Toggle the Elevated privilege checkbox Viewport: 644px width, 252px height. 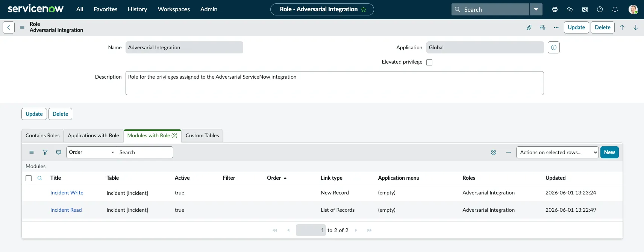429,62
